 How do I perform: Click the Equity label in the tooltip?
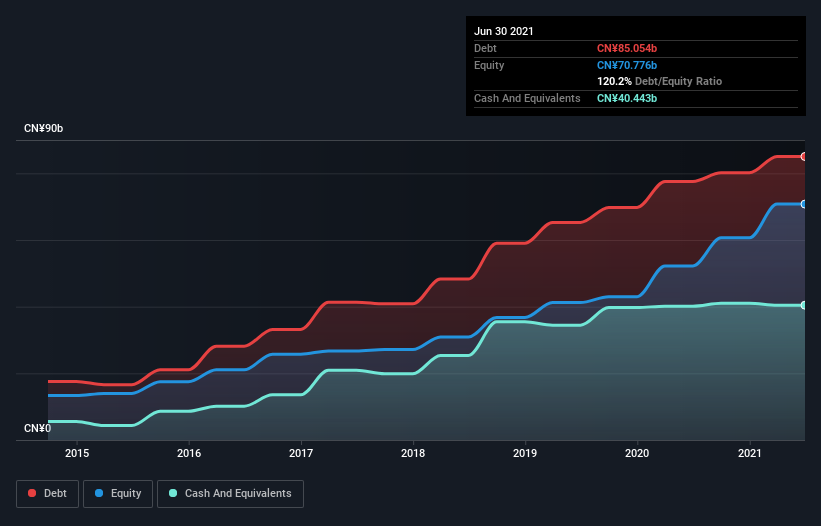[489, 65]
